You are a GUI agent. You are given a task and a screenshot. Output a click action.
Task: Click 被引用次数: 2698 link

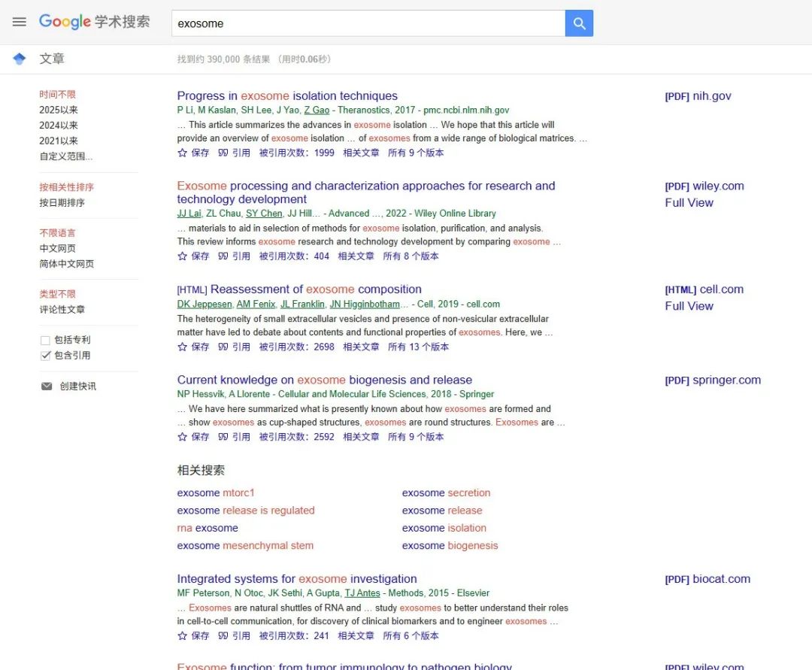click(x=297, y=347)
